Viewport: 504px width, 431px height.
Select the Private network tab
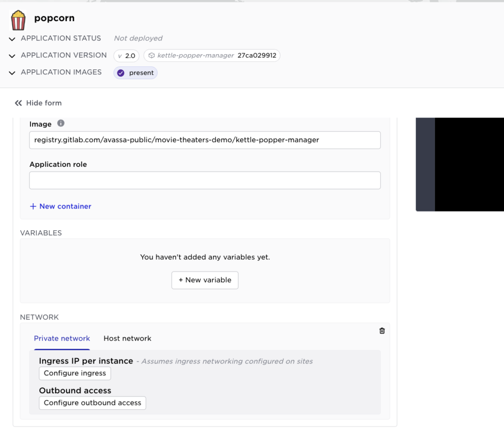point(62,339)
